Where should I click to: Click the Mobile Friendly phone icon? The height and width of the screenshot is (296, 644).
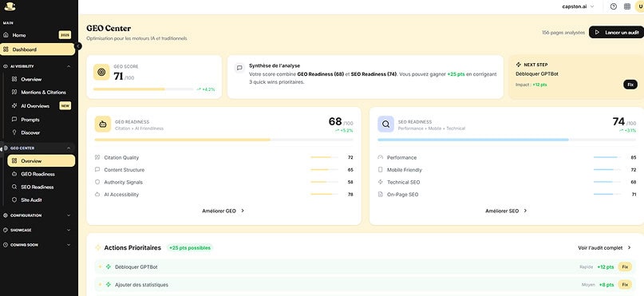[380, 170]
